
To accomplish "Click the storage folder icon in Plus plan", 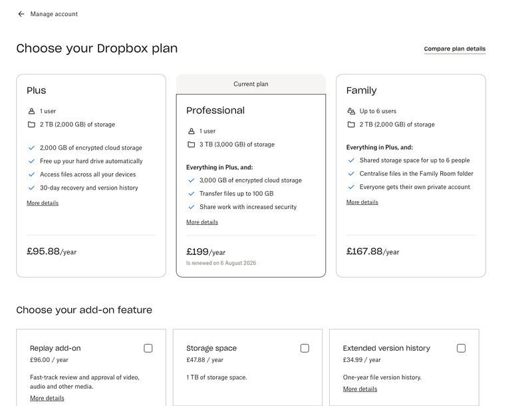I will pyautogui.click(x=31, y=124).
